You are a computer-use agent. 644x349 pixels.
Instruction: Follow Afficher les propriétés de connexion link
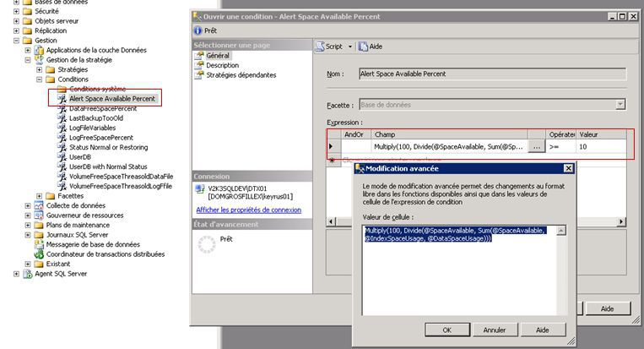[x=248, y=210]
